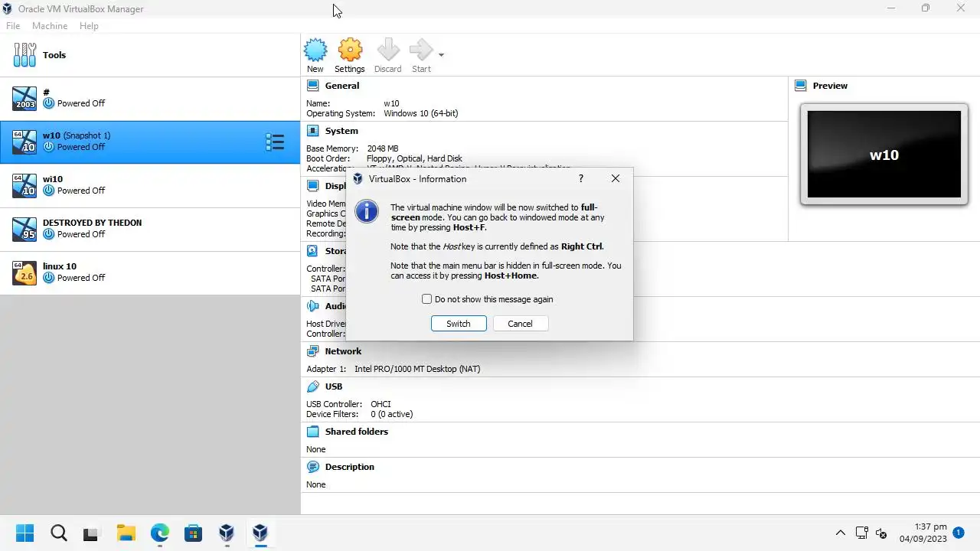Open the Machine menu
The width and height of the screenshot is (980, 551).
click(50, 26)
